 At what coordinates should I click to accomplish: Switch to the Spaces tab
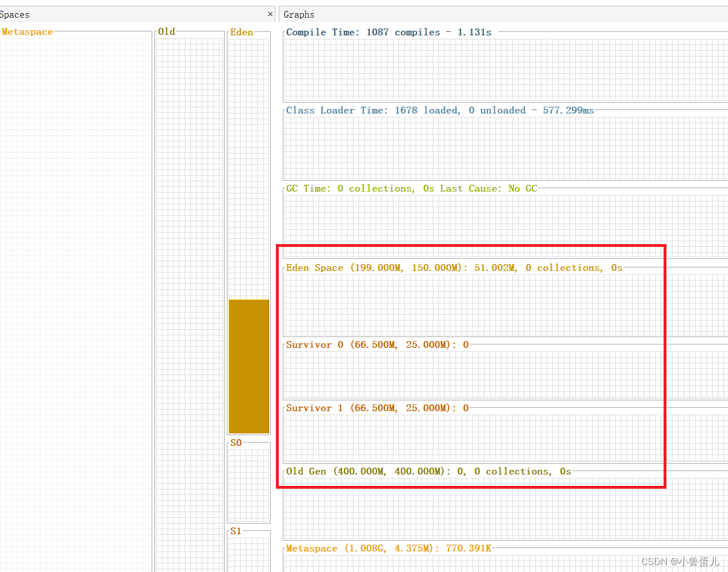15,14
